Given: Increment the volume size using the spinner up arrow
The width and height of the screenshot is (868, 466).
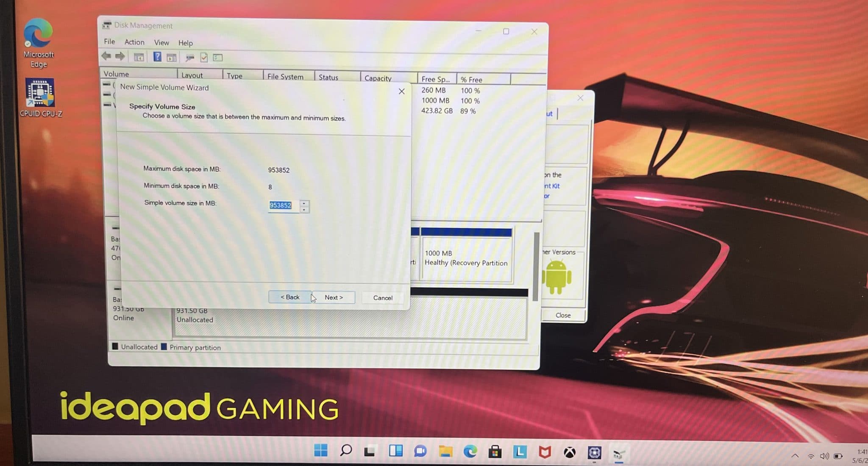Looking at the screenshot, I should [303, 203].
